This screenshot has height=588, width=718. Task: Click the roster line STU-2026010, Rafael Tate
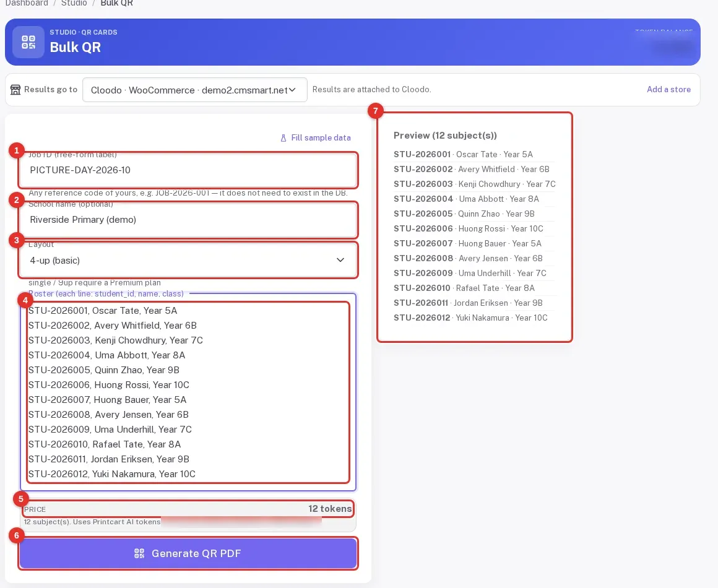105,444
